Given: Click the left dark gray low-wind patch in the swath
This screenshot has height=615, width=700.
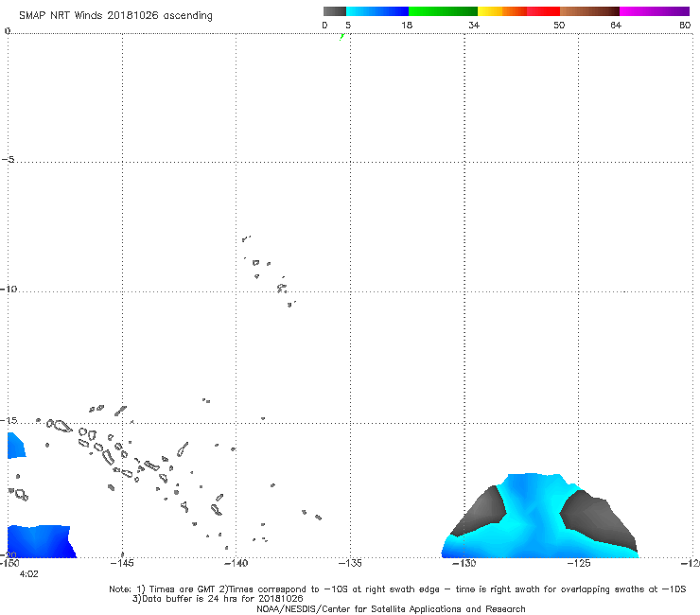Looking at the screenshot, I should 482,512.
